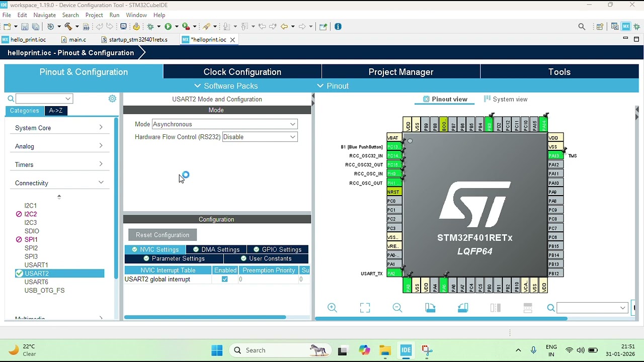Image resolution: width=644 pixels, height=362 pixels.
Task: Click the configuration panel horizontal scrollbar
Action: click(x=205, y=317)
